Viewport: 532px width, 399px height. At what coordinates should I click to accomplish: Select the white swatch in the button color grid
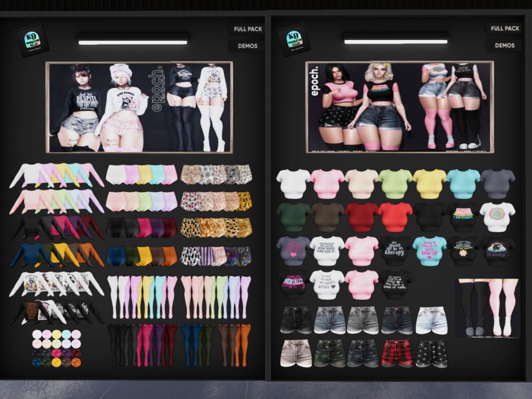(37, 334)
